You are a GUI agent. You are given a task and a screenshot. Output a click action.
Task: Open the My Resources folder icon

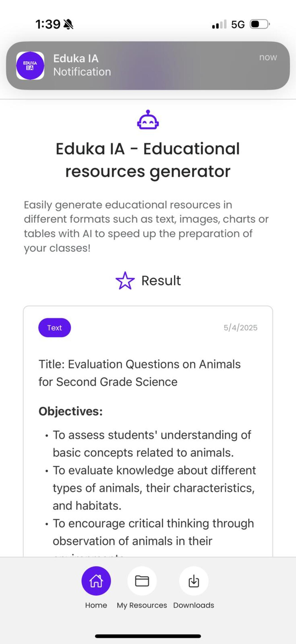[x=142, y=581]
